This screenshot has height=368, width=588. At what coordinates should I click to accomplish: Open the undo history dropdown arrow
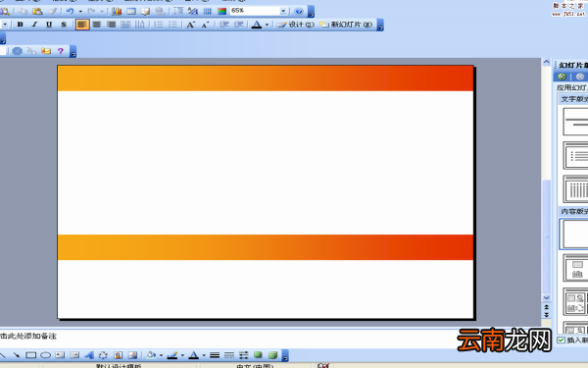point(80,12)
